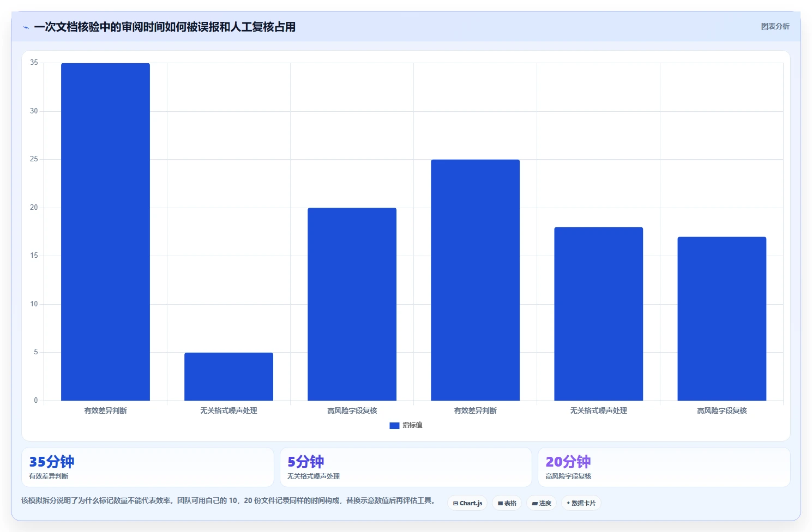This screenshot has width=812, height=532.
Task: Click the tallest bar reaching 35
Action: click(105, 232)
